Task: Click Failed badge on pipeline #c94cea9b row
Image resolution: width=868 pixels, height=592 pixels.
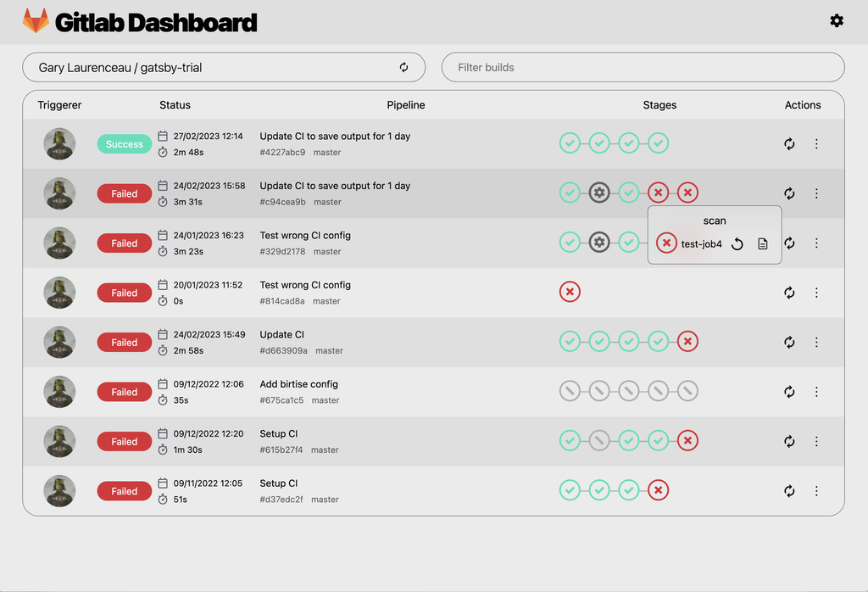Action: click(124, 193)
